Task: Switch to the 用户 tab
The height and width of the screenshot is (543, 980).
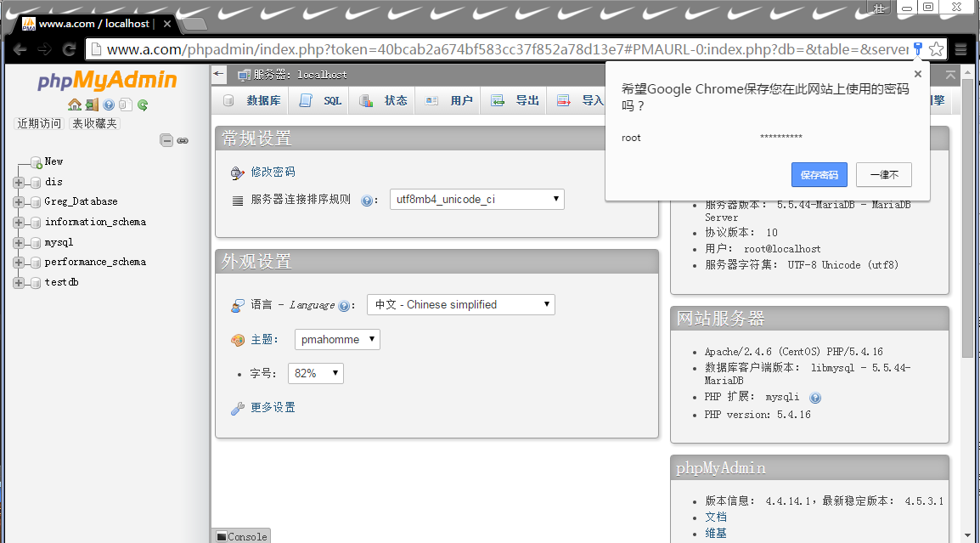Action: point(448,101)
